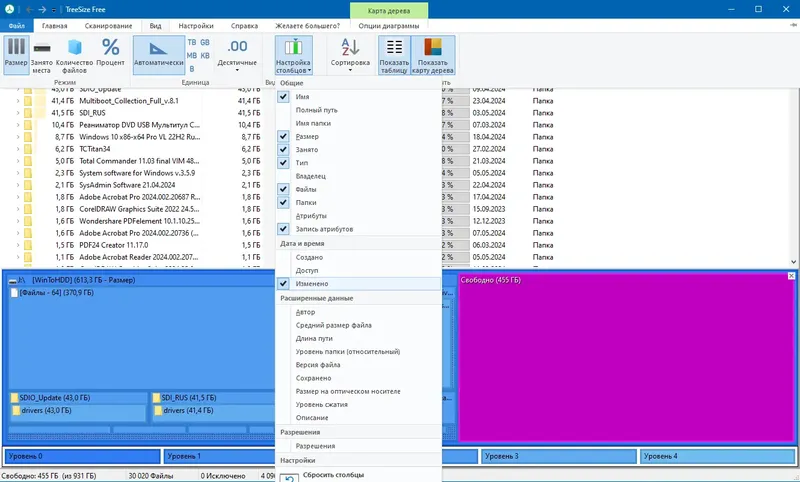The height and width of the screenshot is (482, 800).
Task: Uncheck the Изменено column option
Action: point(283,284)
